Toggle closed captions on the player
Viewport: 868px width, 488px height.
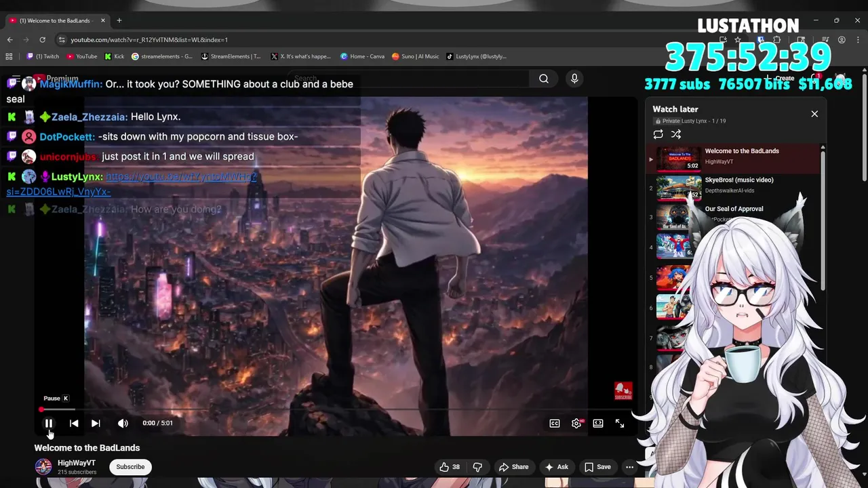pos(555,423)
